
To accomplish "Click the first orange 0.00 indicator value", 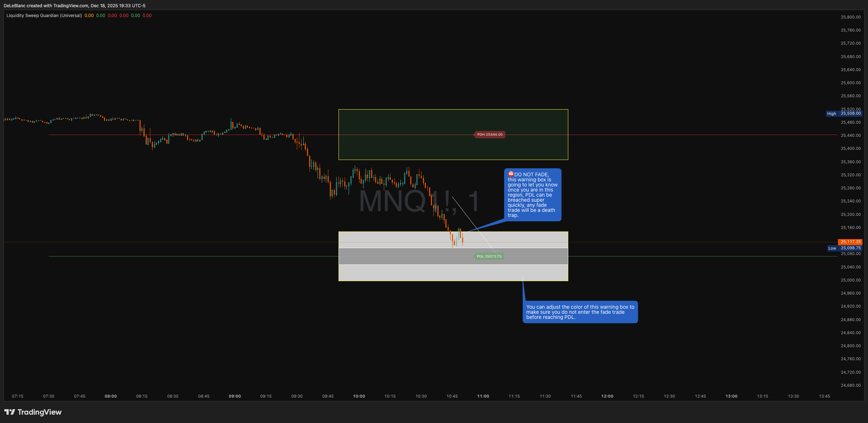I will pos(89,16).
